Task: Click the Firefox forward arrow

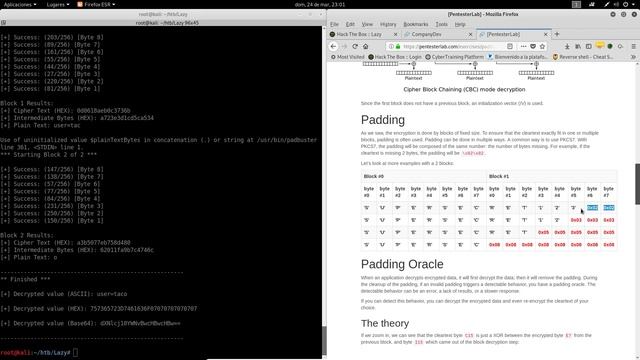Action: point(344,46)
